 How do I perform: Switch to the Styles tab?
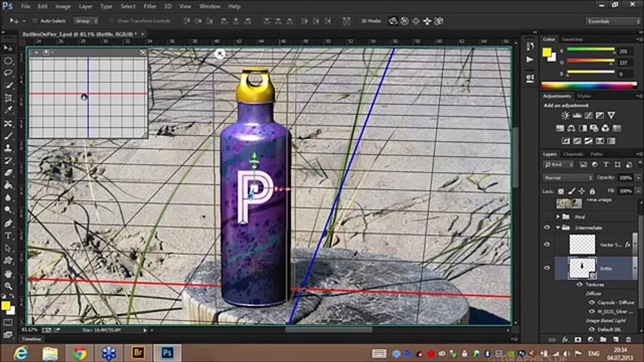point(584,96)
